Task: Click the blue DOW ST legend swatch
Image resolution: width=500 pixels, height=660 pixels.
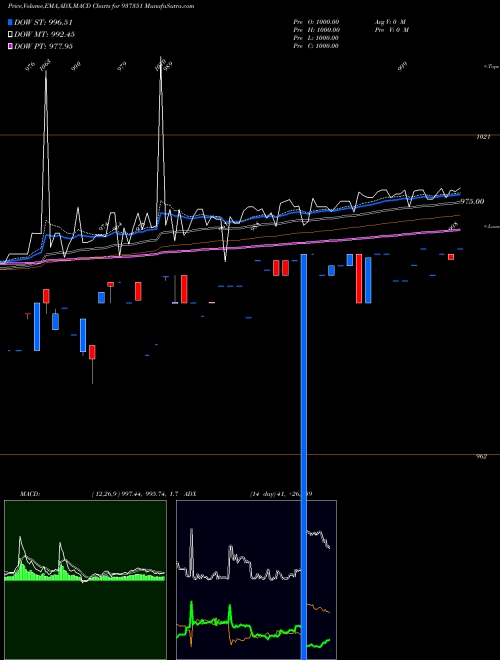Action: pos(10,22)
